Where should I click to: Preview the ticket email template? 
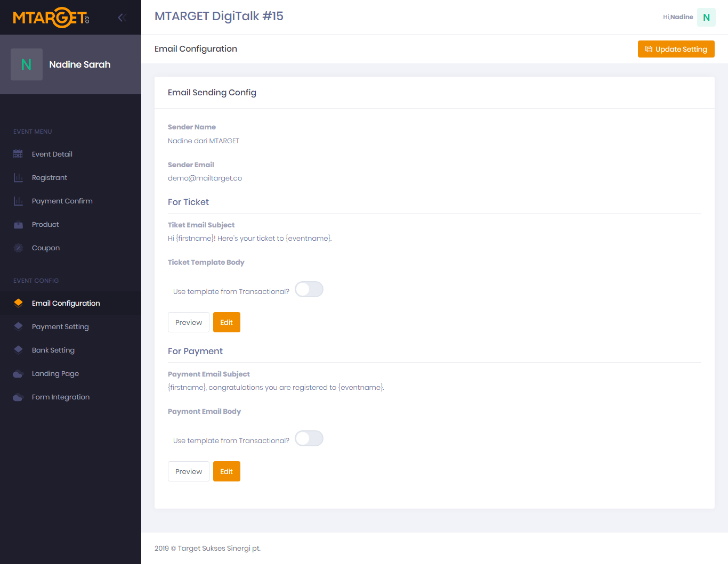(189, 322)
